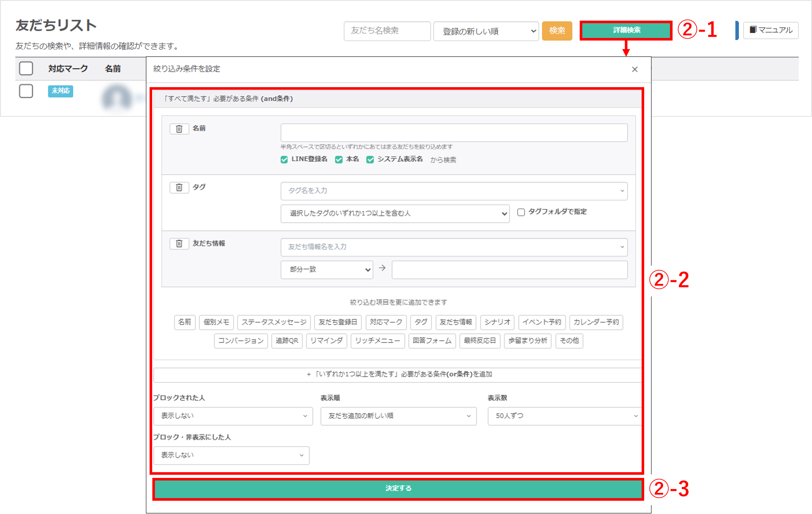Click the 未対応 status badge
This screenshot has height=514, width=812.
click(60, 91)
